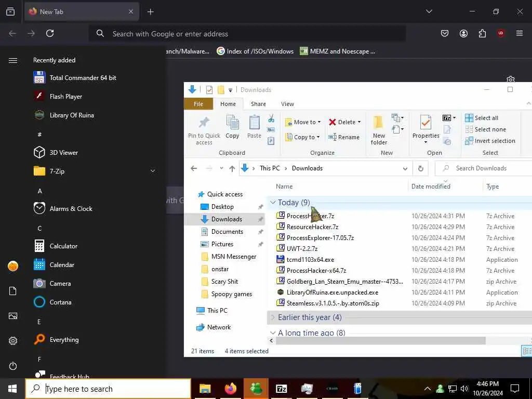Click Rename in the ribbon
This screenshot has width=532, height=399.
(344, 137)
